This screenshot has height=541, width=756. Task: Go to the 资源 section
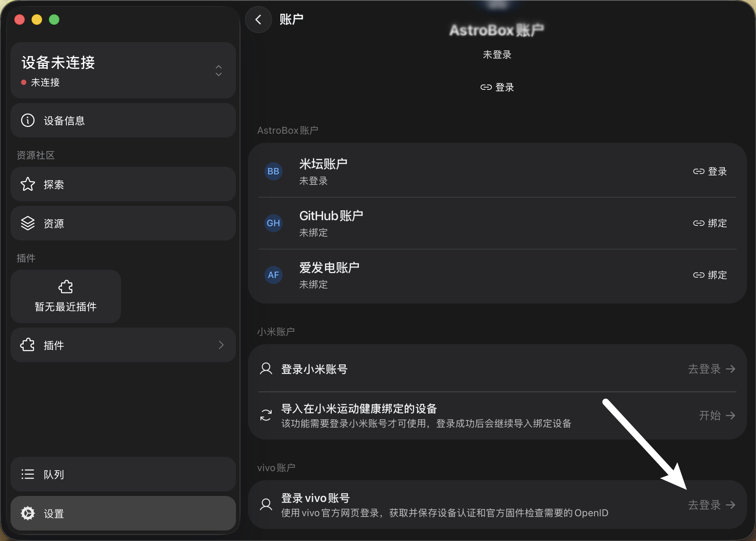(123, 223)
